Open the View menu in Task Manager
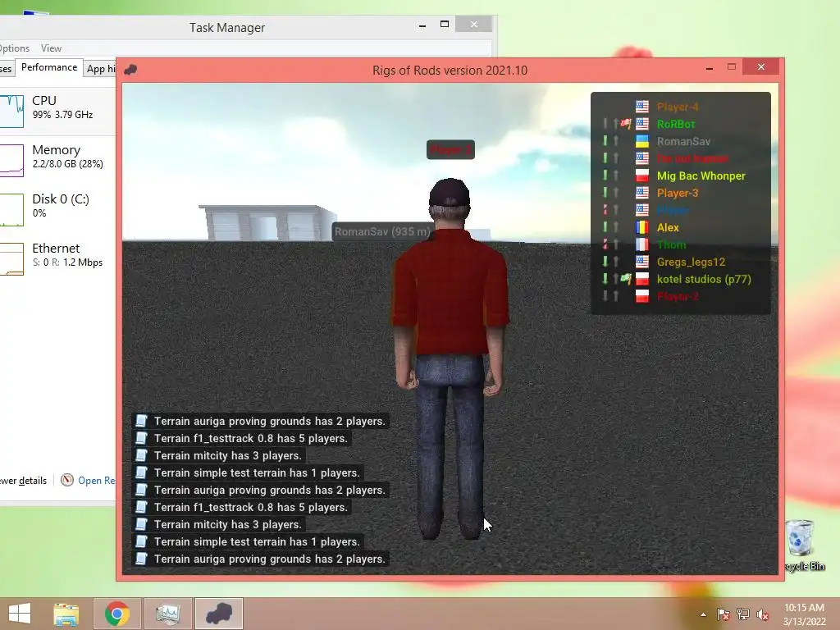840x630 pixels. pos(52,48)
